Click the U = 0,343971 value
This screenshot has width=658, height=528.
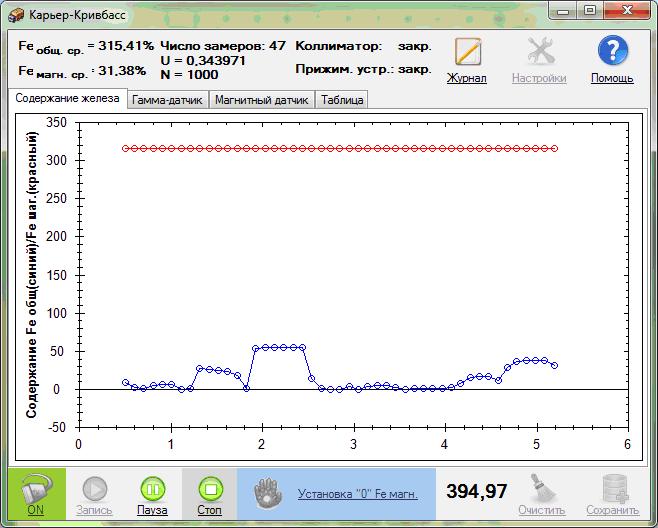(x=203, y=60)
